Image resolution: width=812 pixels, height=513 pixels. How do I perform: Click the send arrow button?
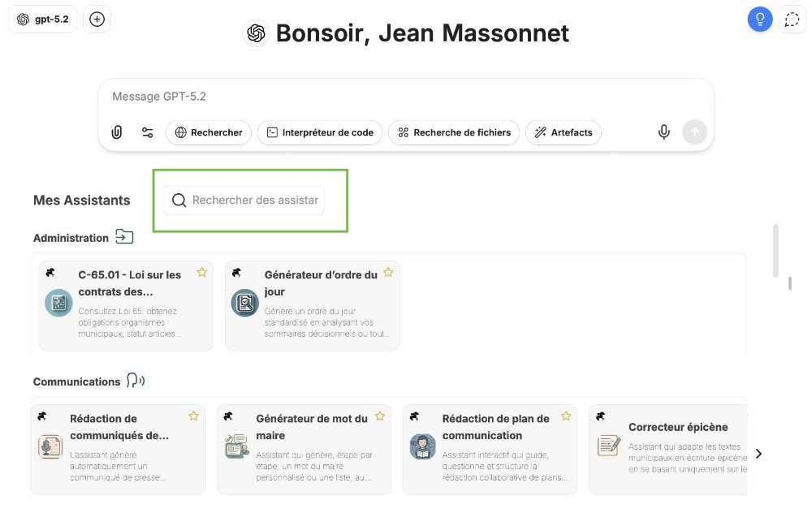click(x=694, y=131)
